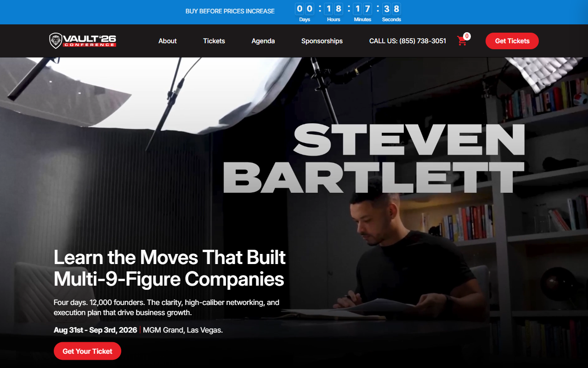Click the "MGM Grand, Las Vegas." venue text
The width and height of the screenshot is (588, 368).
(x=183, y=330)
